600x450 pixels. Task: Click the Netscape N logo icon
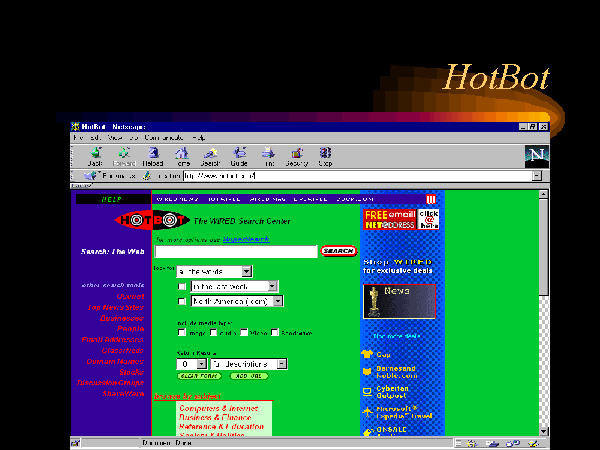click(537, 154)
